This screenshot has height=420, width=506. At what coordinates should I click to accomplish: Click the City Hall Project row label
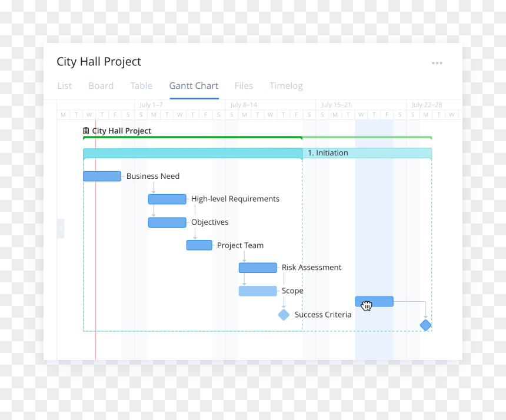122,131
